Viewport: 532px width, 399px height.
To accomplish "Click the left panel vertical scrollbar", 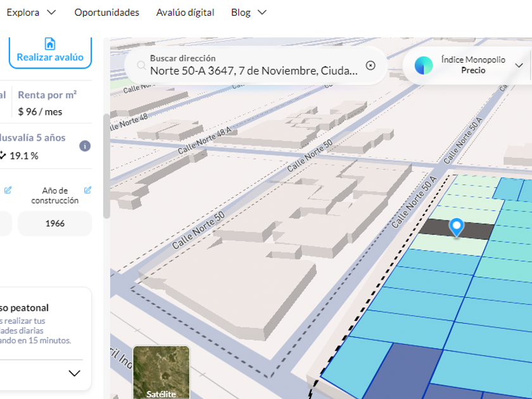I will 106,165.
